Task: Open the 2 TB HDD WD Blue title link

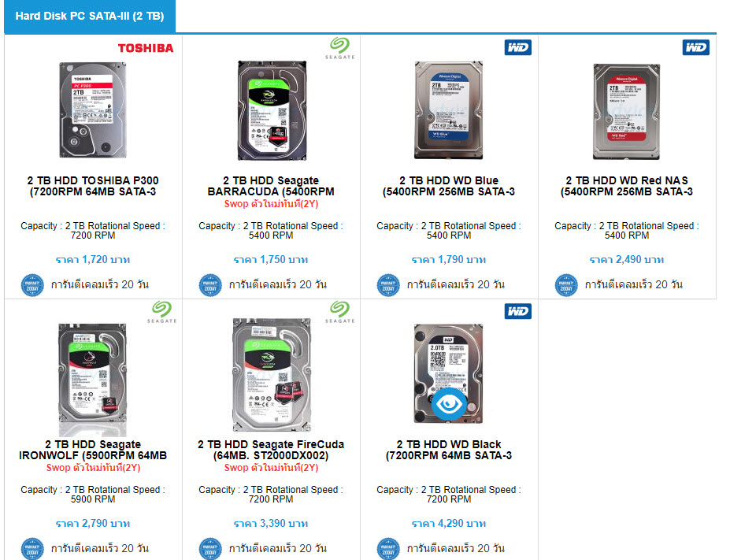Action: point(449,186)
